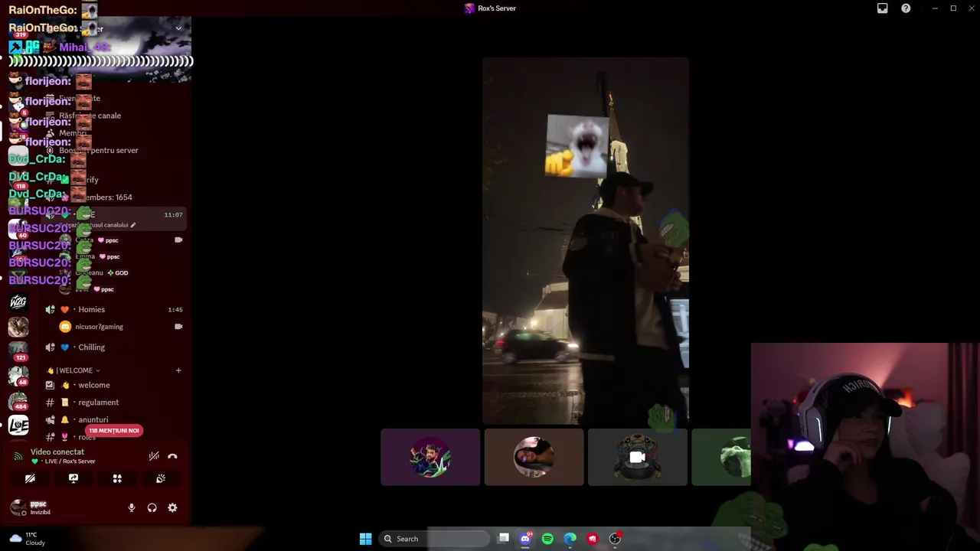Share your screen button
The image size is (980, 551).
73,478
